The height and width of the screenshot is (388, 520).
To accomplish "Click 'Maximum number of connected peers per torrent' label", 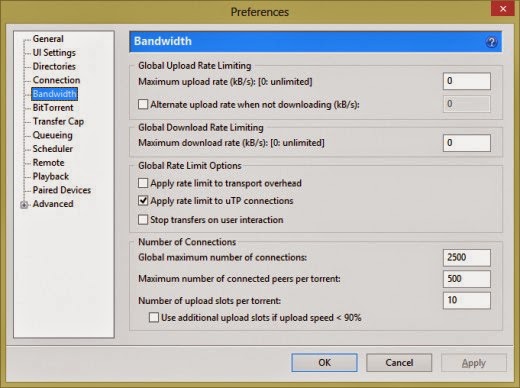I will pyautogui.click(x=239, y=279).
